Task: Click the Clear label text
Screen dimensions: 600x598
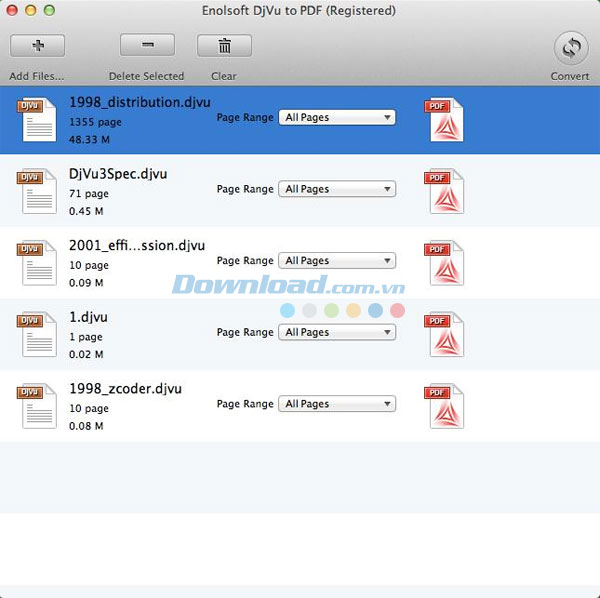Action: point(224,76)
